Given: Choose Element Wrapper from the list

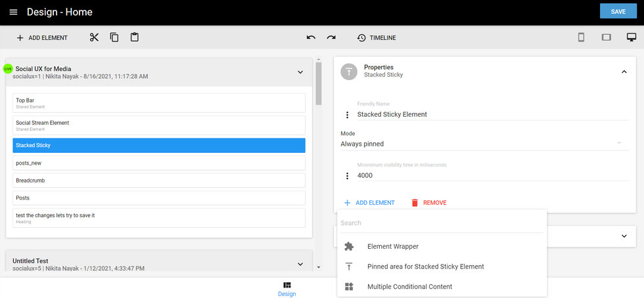Looking at the screenshot, I should click(x=392, y=247).
